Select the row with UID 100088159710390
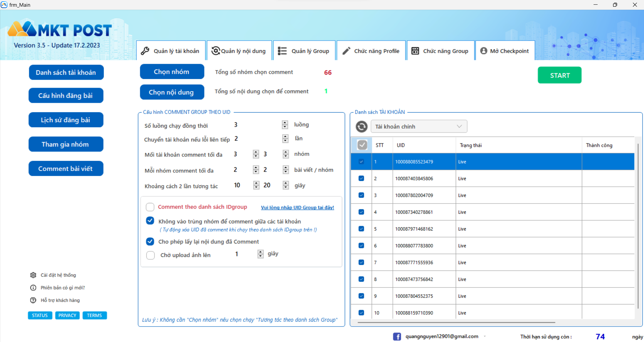 (x=492, y=313)
